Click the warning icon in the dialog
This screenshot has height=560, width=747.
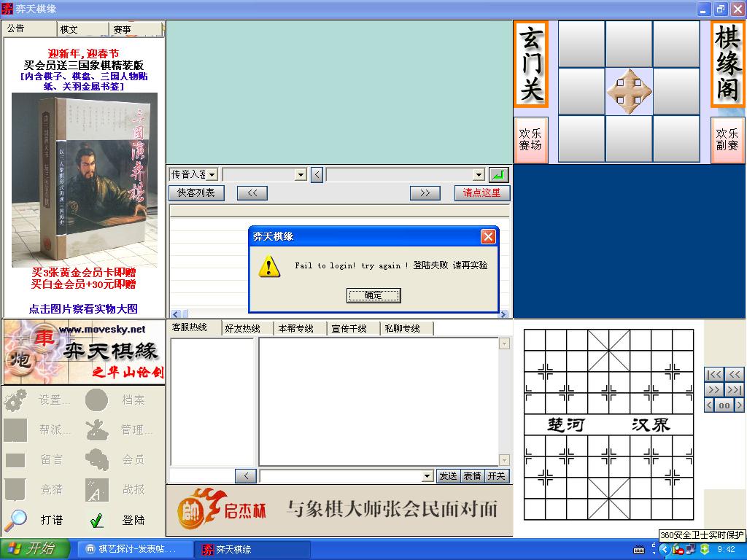click(269, 265)
